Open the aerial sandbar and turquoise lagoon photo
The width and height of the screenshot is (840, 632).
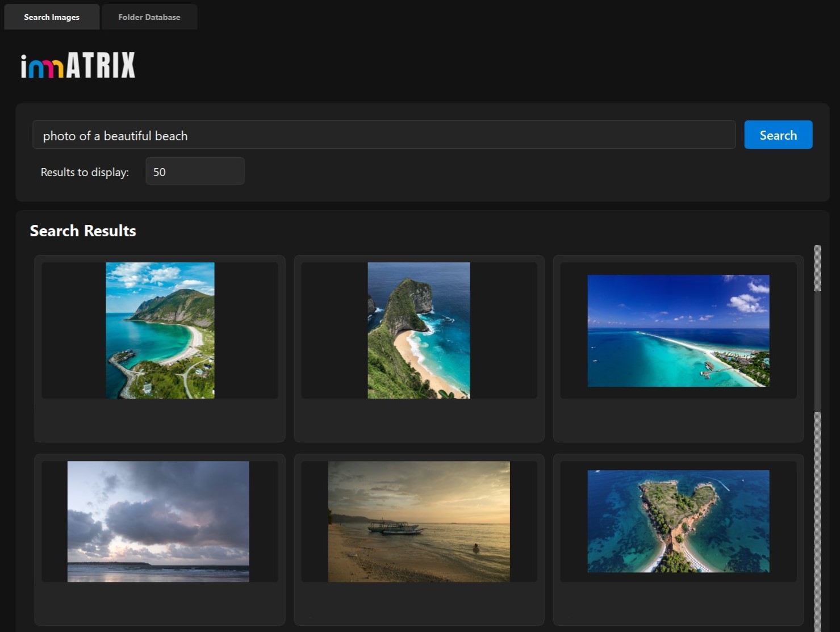coord(678,330)
